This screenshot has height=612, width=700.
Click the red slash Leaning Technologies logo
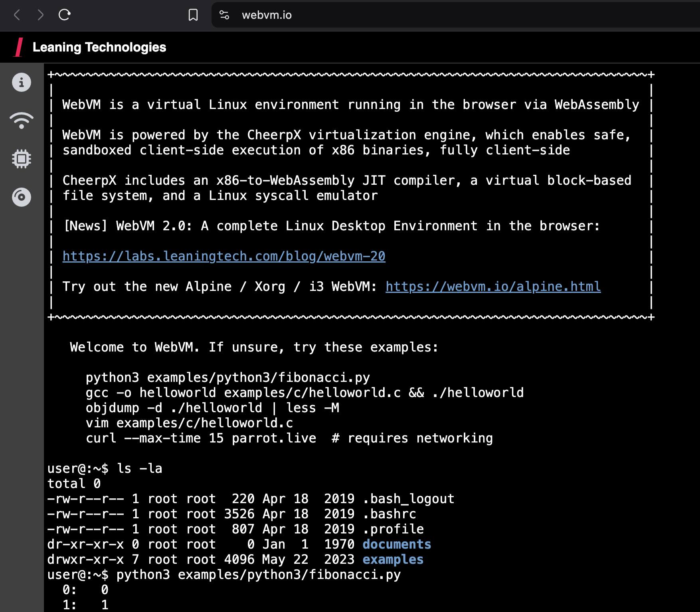point(18,47)
